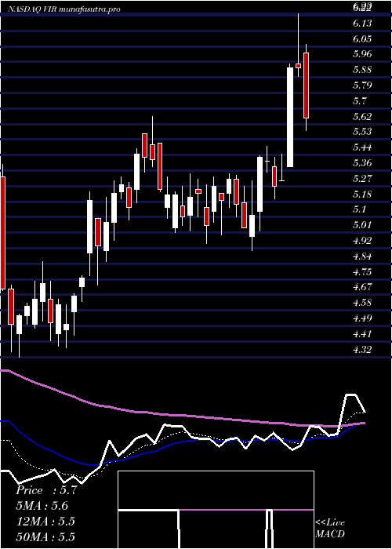The width and height of the screenshot is (392, 549).
Task: Click the 5.53 price axis label
Action: tap(362, 132)
